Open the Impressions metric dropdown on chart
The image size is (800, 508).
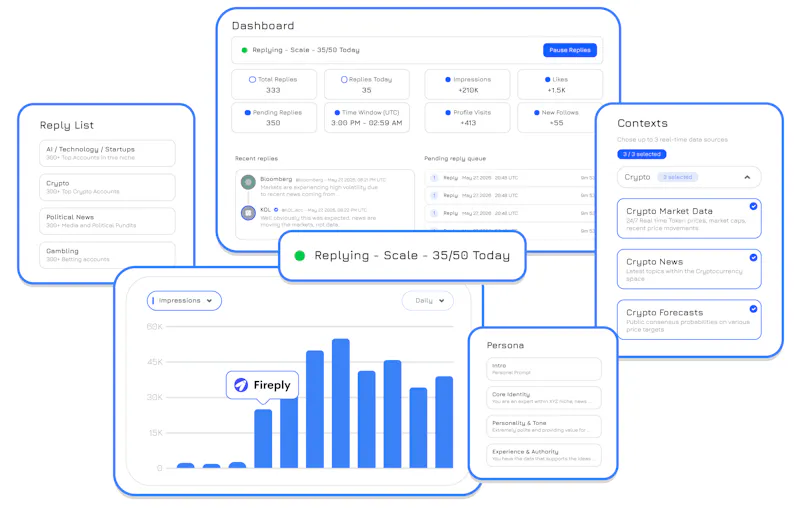184,300
